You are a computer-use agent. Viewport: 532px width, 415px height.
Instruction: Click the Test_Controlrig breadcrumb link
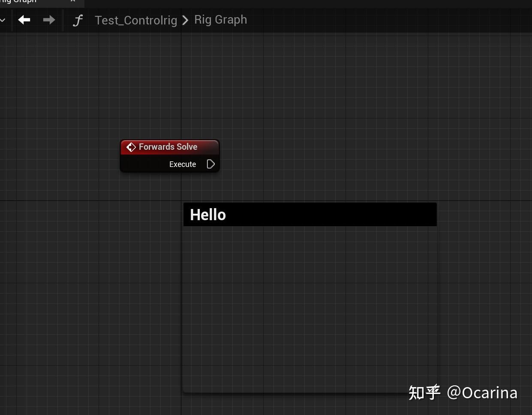(136, 20)
